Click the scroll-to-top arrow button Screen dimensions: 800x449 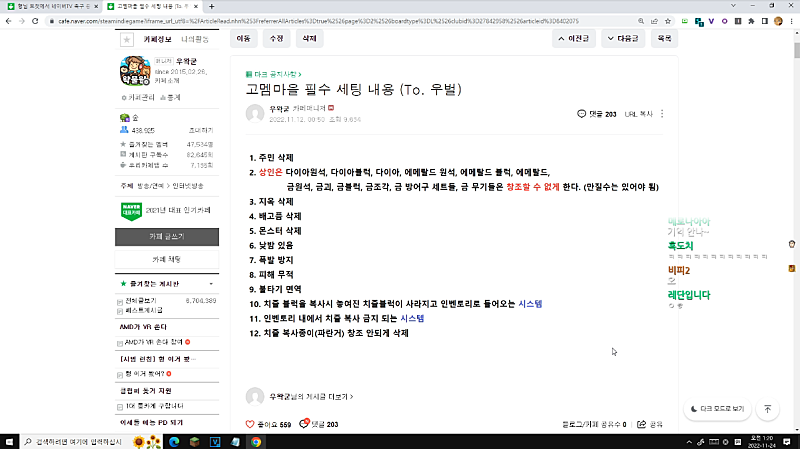click(x=768, y=409)
